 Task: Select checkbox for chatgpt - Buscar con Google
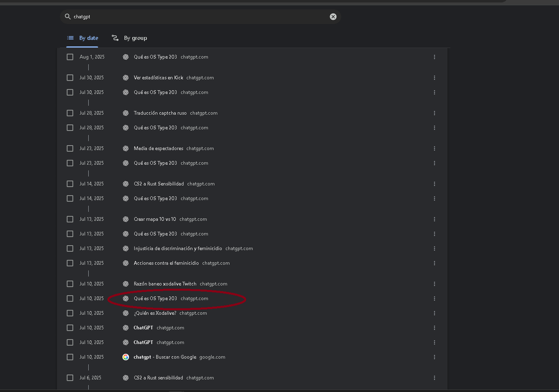pyautogui.click(x=70, y=357)
